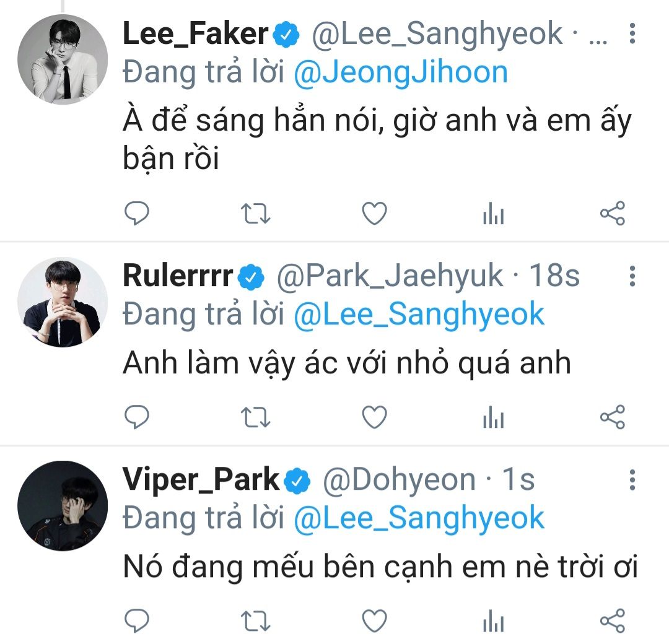This screenshot has height=644, width=669.
Task: Like Viper_Park's reply tweet
Action: tap(374, 620)
